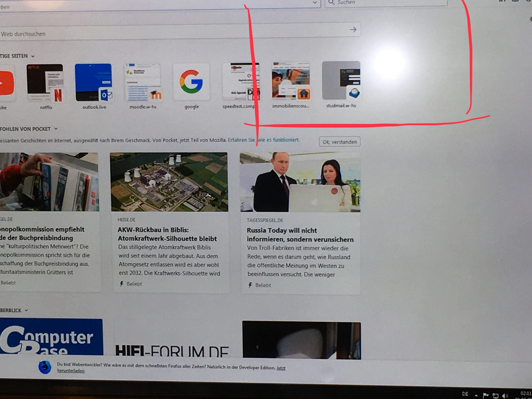Collapse the Wichtige Seiten section
Viewport: 532px width, 399px height.
pyautogui.click(x=33, y=56)
